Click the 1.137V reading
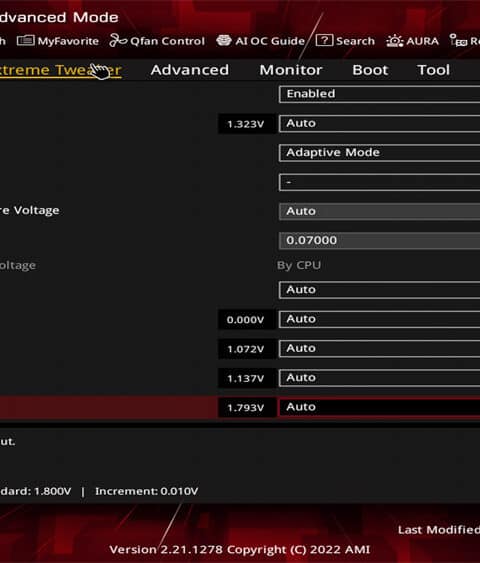This screenshot has width=480, height=563. tap(246, 378)
